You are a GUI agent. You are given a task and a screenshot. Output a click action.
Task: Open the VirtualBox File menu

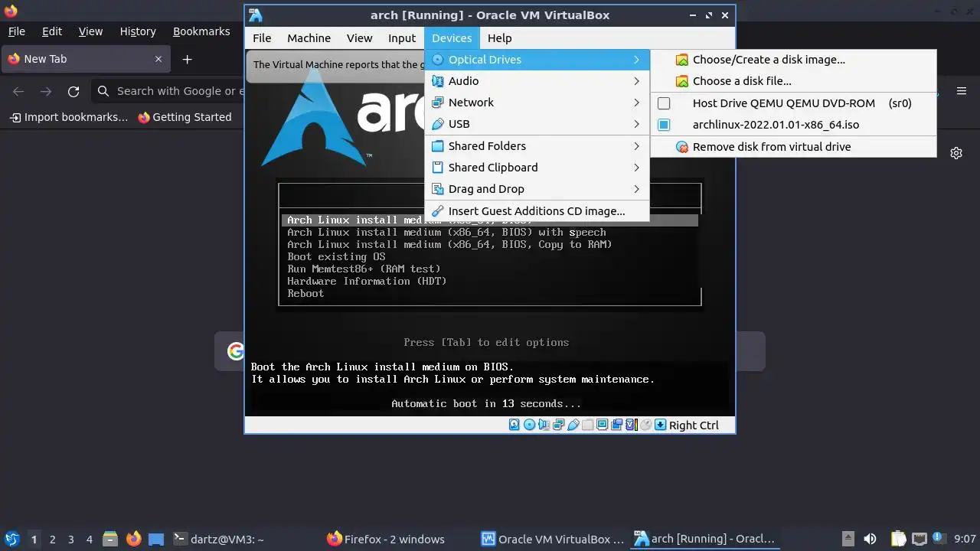point(262,38)
